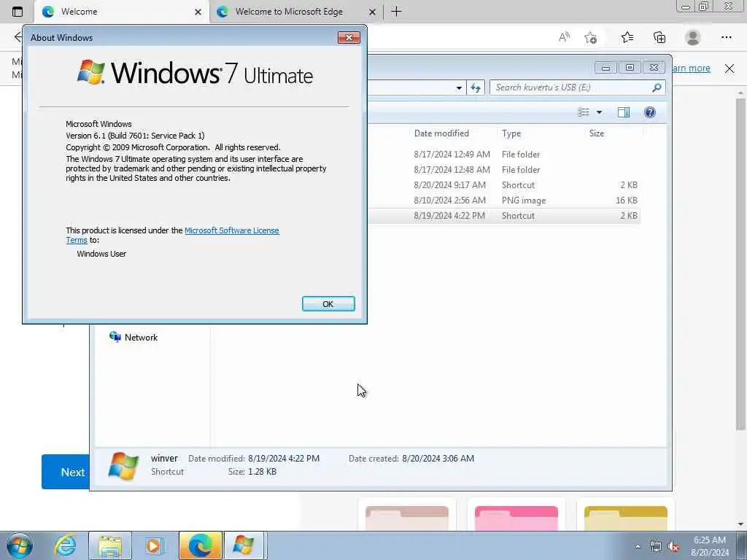This screenshot has height=560, width=747.
Task: Click Edge back arrow button
Action: click(18, 37)
